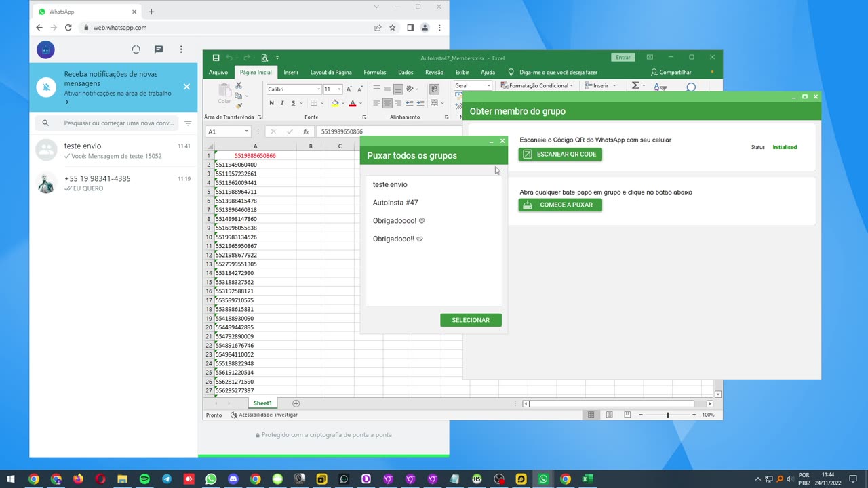Customize Excel Quick Access Toolbar dropdown
Viewport: 868px width, 488px height.
pos(277,58)
